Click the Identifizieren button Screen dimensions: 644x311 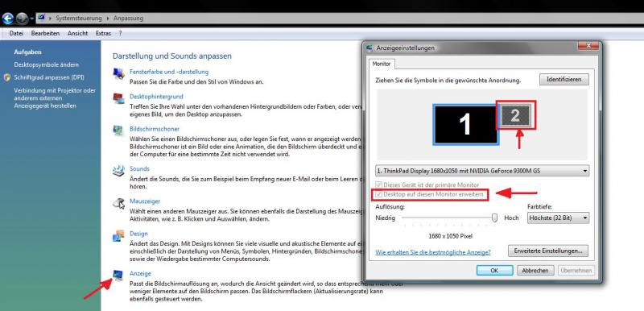tap(564, 79)
